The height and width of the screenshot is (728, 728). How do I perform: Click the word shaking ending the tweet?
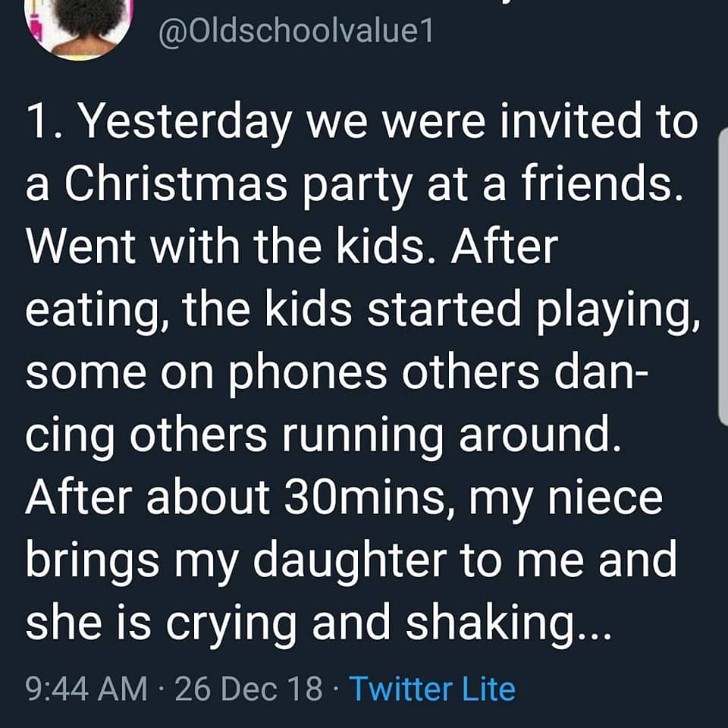point(489,623)
